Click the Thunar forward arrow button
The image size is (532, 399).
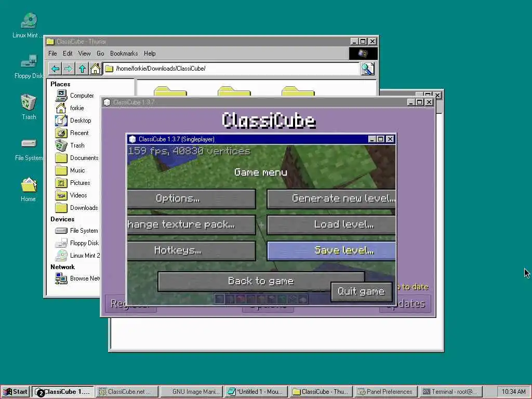(x=68, y=69)
